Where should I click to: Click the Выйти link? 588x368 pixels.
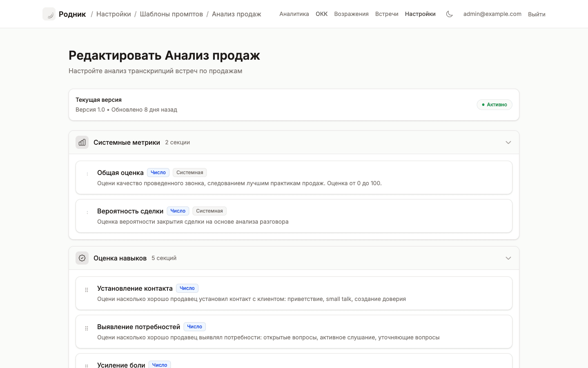pyautogui.click(x=537, y=14)
